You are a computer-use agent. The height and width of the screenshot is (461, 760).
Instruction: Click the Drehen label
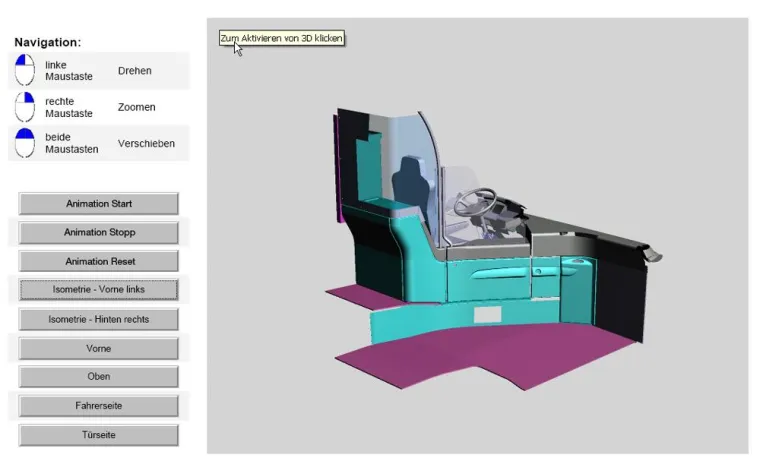click(135, 71)
